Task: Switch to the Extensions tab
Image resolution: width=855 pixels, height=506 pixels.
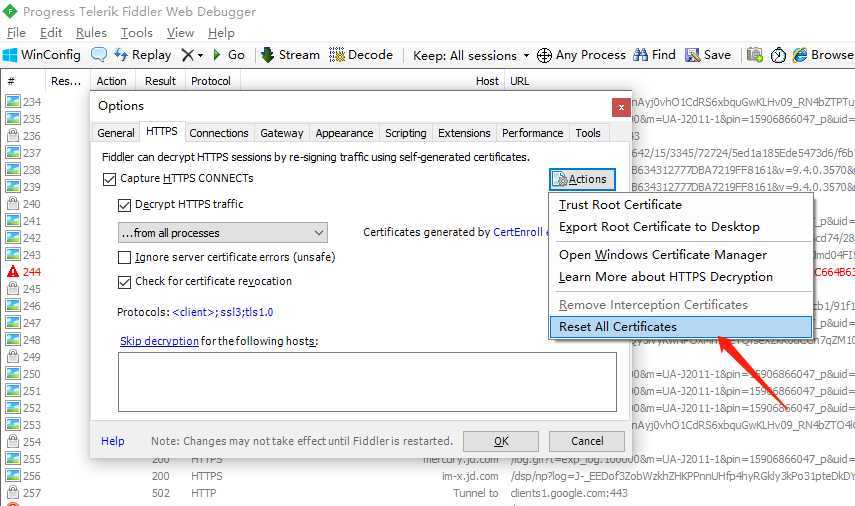Action: coord(464,133)
